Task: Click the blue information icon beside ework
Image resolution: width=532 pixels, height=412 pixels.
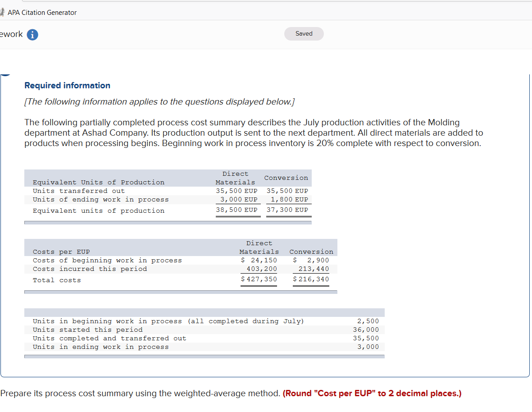Action: (x=32, y=34)
